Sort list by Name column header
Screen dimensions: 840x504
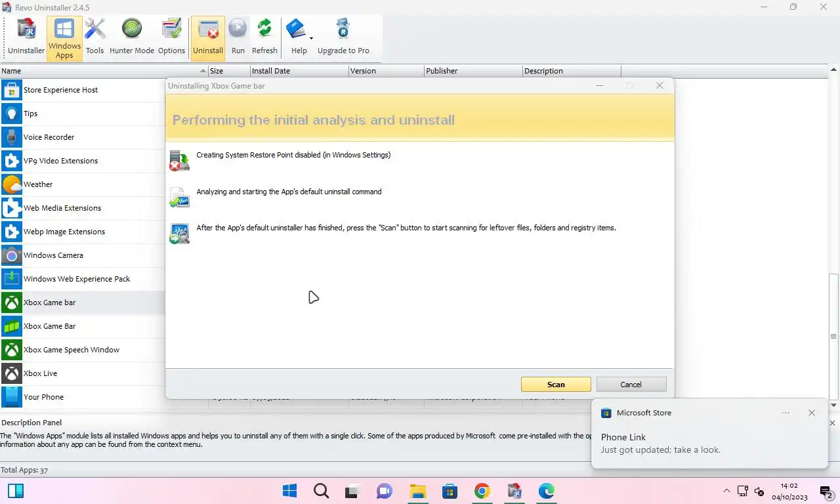coord(104,71)
